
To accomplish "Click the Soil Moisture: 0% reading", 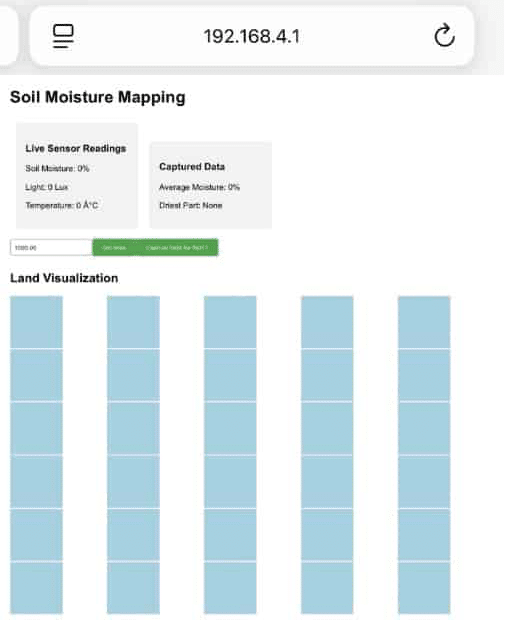I will [x=57, y=168].
